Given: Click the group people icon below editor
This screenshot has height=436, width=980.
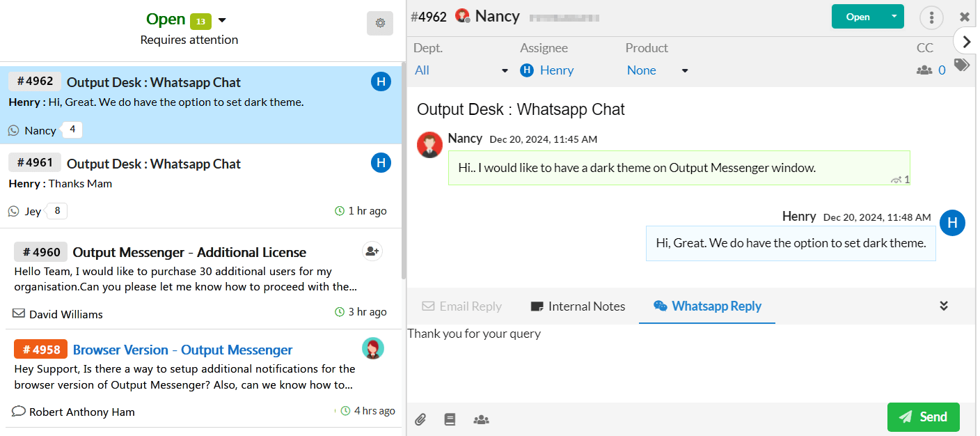Looking at the screenshot, I should click(481, 419).
